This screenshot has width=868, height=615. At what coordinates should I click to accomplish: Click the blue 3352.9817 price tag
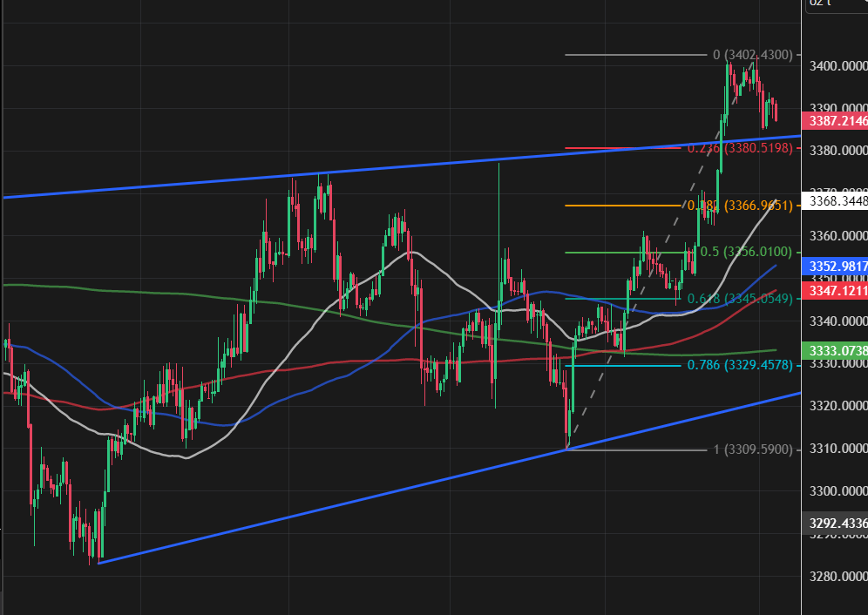(x=835, y=267)
